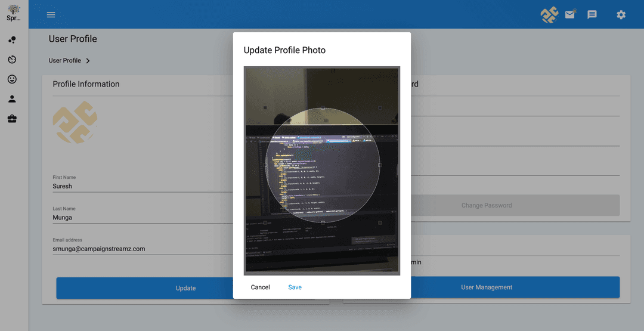The width and height of the screenshot is (644, 331).
Task: Click the User Profile breadcrumb link
Action: pyautogui.click(x=64, y=60)
